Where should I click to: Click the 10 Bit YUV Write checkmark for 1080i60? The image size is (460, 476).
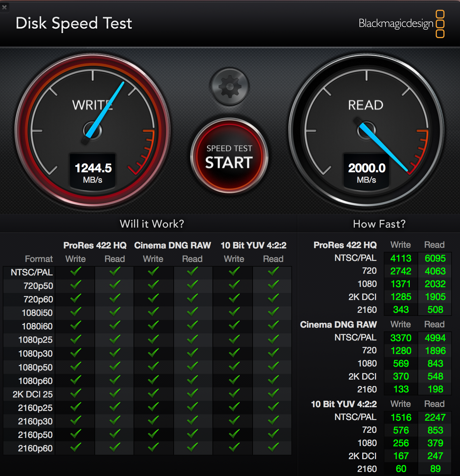[x=234, y=325]
